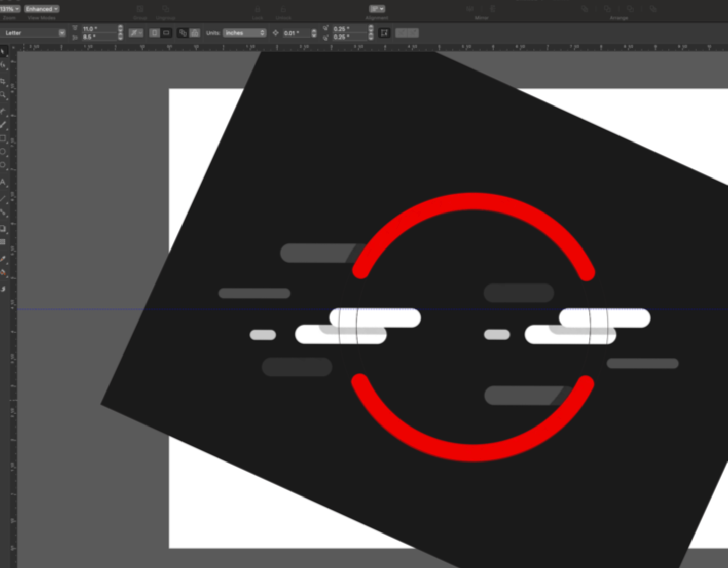Click the right Mirror icon
Image resolution: width=728 pixels, height=568 pixels.
(x=492, y=9)
